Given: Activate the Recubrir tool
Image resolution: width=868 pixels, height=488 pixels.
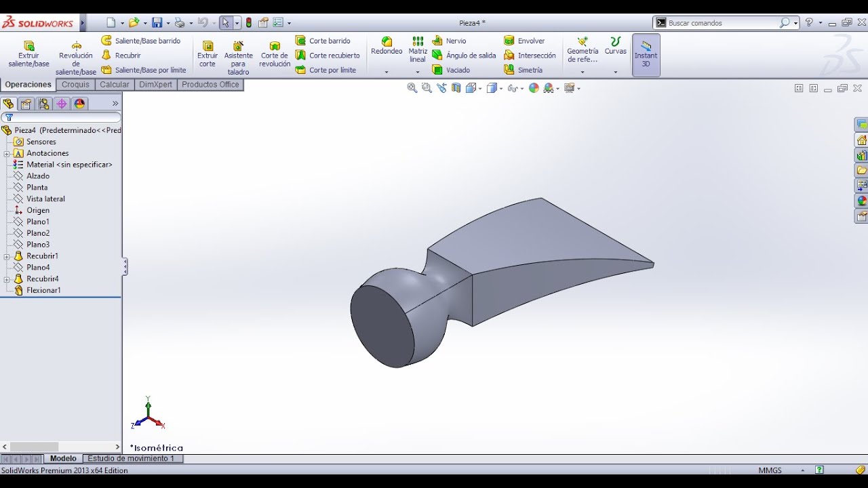Looking at the screenshot, I should 121,56.
